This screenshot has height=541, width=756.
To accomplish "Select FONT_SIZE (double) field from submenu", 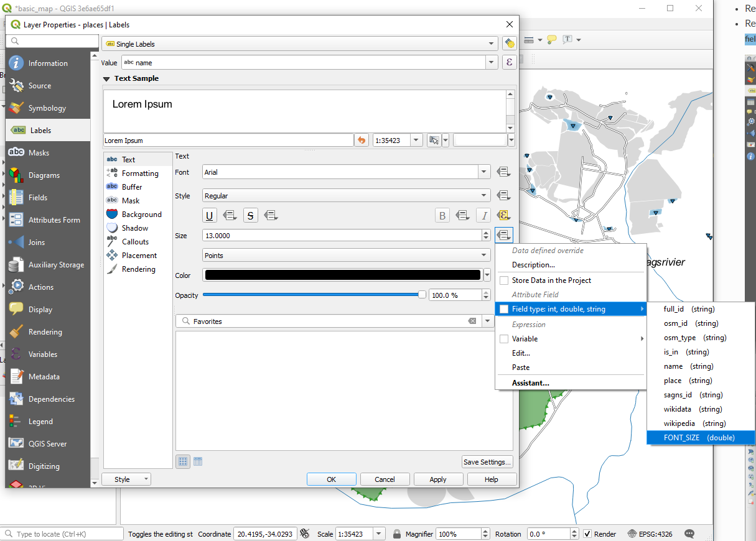I will pos(700,438).
